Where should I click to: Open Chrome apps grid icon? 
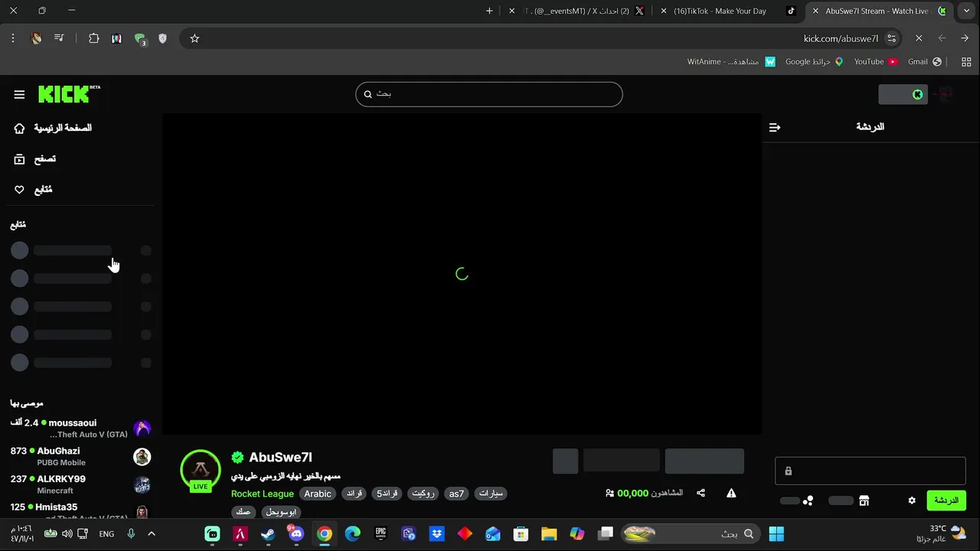point(966,61)
